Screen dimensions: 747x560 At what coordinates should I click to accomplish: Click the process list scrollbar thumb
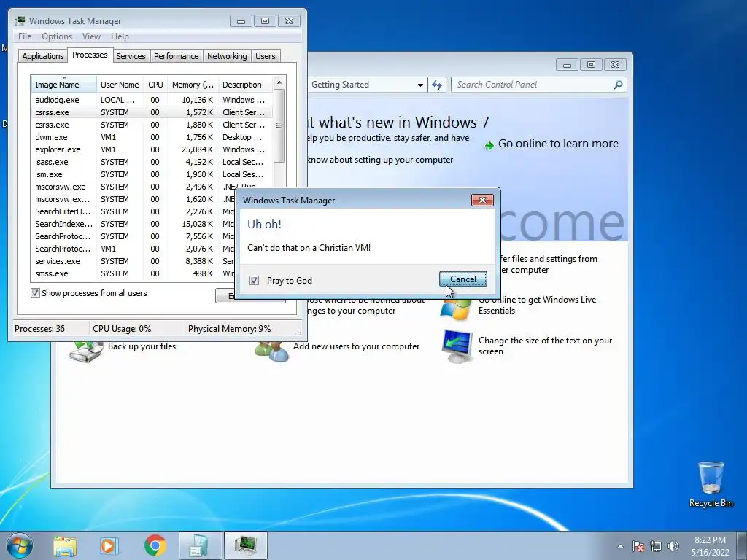point(279,125)
